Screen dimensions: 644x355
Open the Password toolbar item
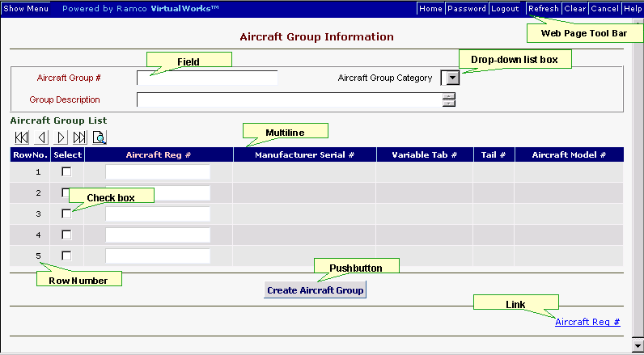pyautogui.click(x=467, y=9)
